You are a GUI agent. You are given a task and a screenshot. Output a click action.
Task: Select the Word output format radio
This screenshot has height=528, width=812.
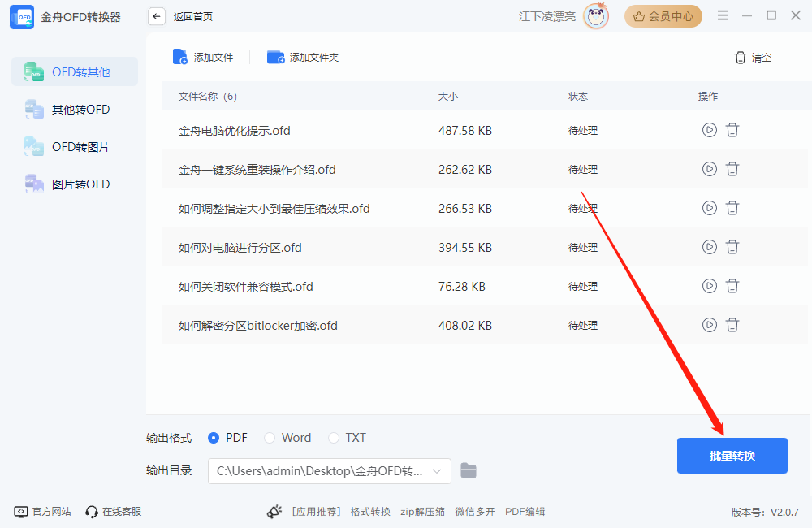[270, 438]
